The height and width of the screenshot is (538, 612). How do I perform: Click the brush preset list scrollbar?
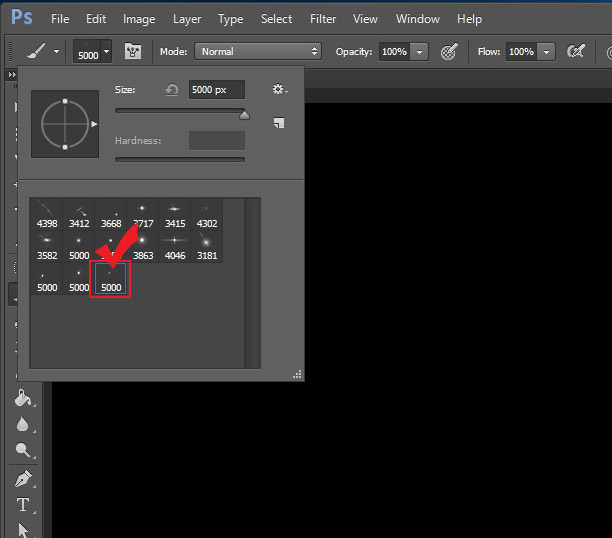tap(253, 283)
